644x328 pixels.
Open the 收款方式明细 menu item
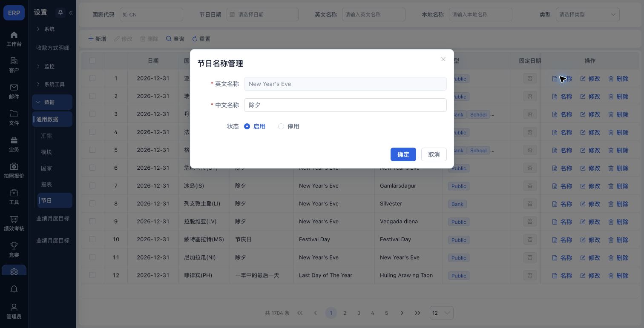tap(52, 48)
